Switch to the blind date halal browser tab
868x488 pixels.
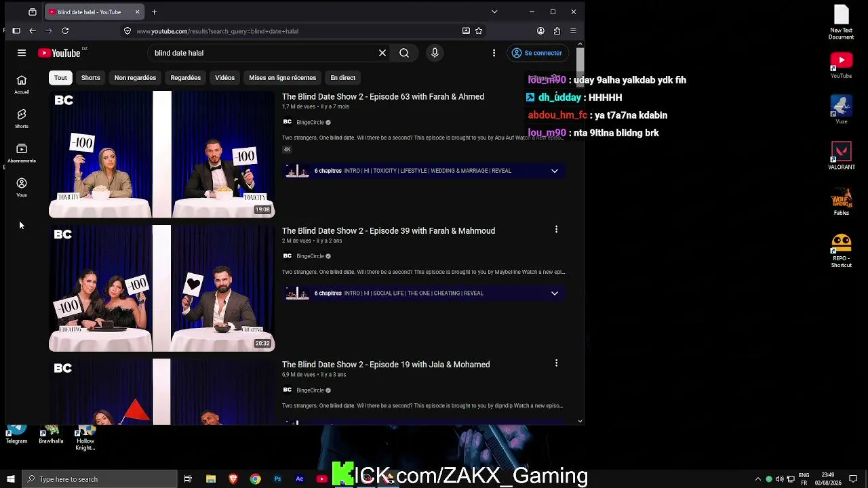click(94, 12)
